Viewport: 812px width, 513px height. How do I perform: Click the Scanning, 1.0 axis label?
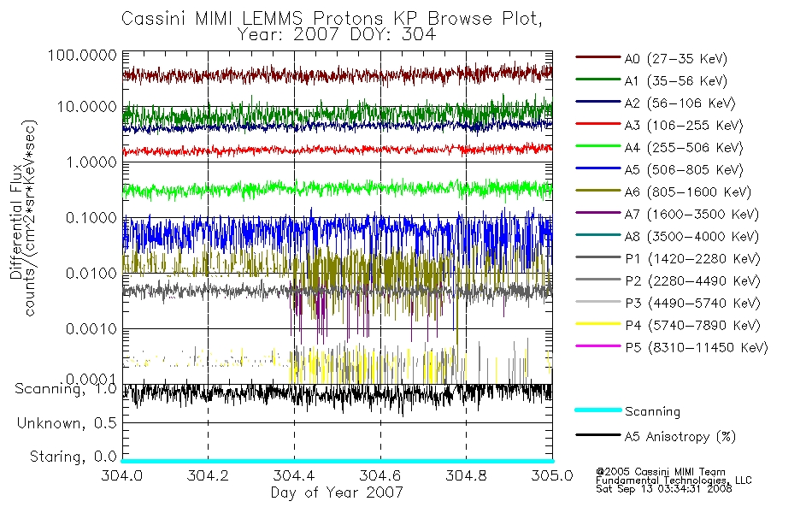66,389
